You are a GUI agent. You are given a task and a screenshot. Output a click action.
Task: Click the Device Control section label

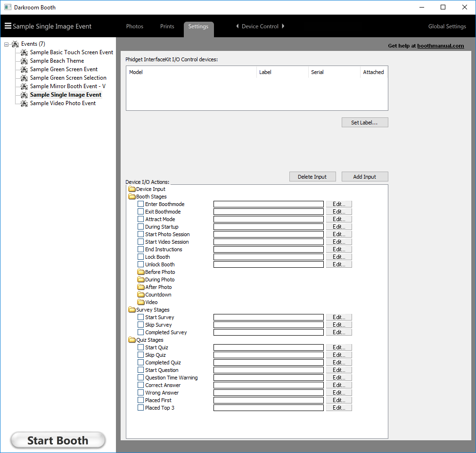pyautogui.click(x=260, y=26)
